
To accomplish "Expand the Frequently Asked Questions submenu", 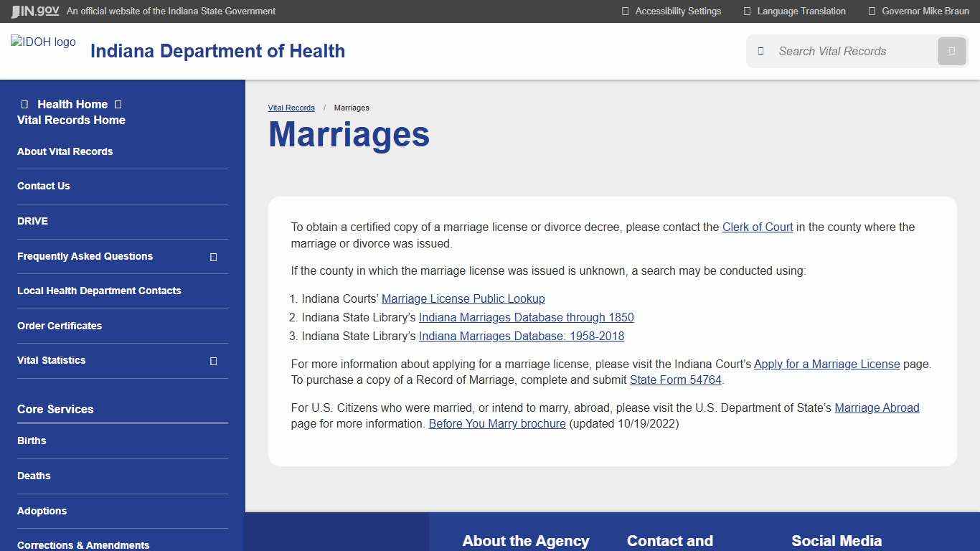I will tap(213, 256).
